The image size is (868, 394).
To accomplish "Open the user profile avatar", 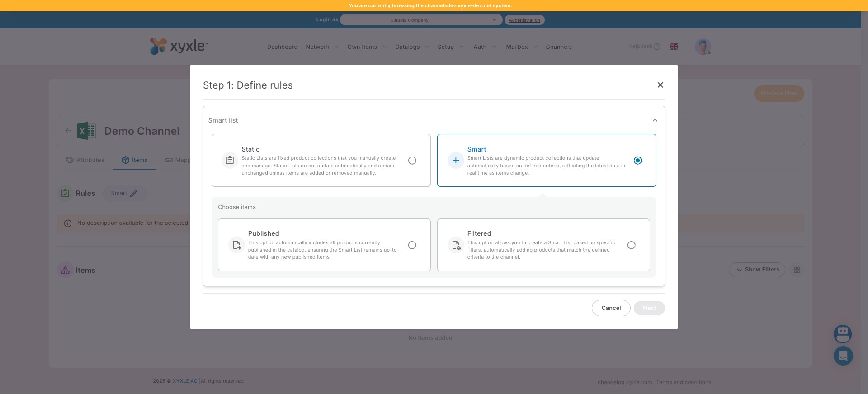I will coord(703,47).
